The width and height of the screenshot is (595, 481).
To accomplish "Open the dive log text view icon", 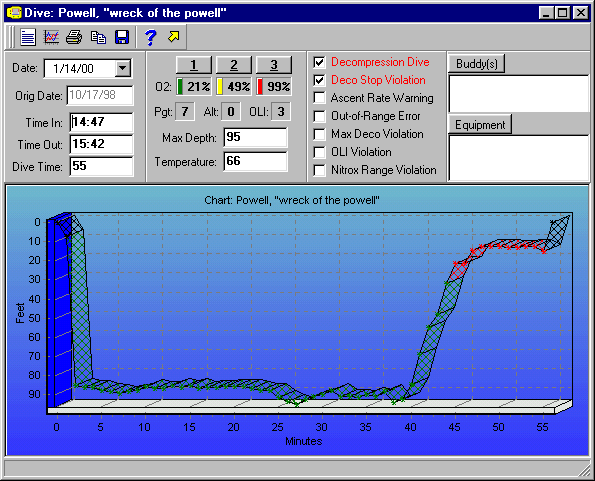I will point(28,38).
